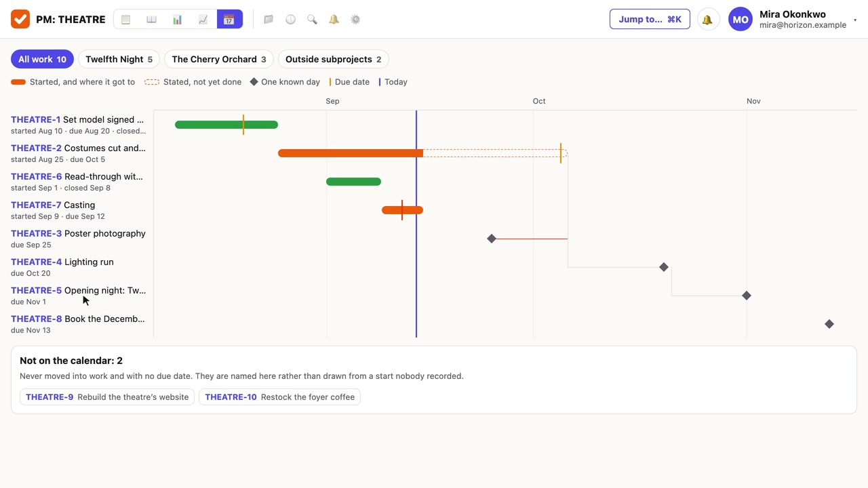Click the Not on the calendar: 2 heading
The height and width of the screenshot is (488, 868).
[x=71, y=361]
